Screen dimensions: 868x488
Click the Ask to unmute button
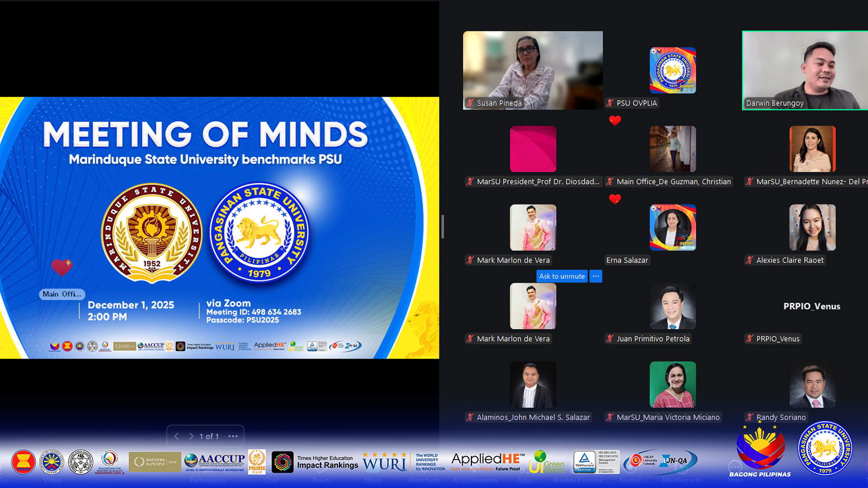[562, 276]
